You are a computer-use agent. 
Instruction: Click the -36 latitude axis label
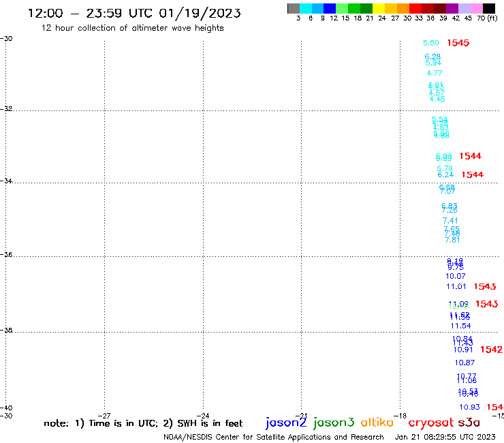tap(6, 255)
